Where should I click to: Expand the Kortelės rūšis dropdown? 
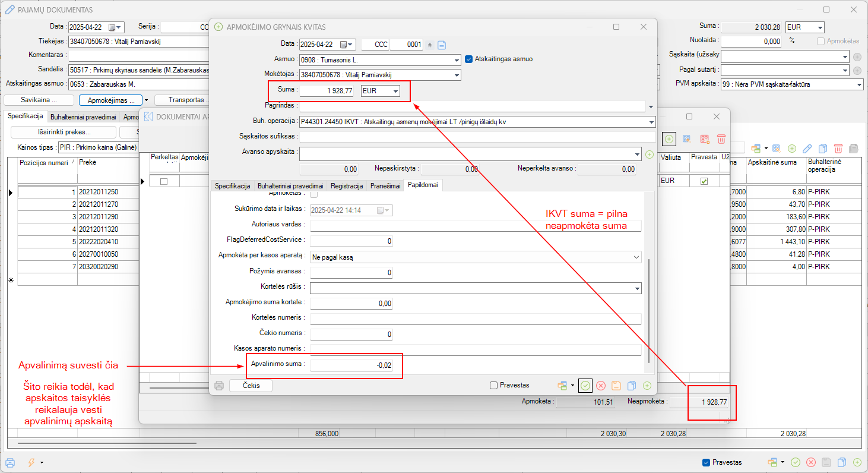point(636,288)
